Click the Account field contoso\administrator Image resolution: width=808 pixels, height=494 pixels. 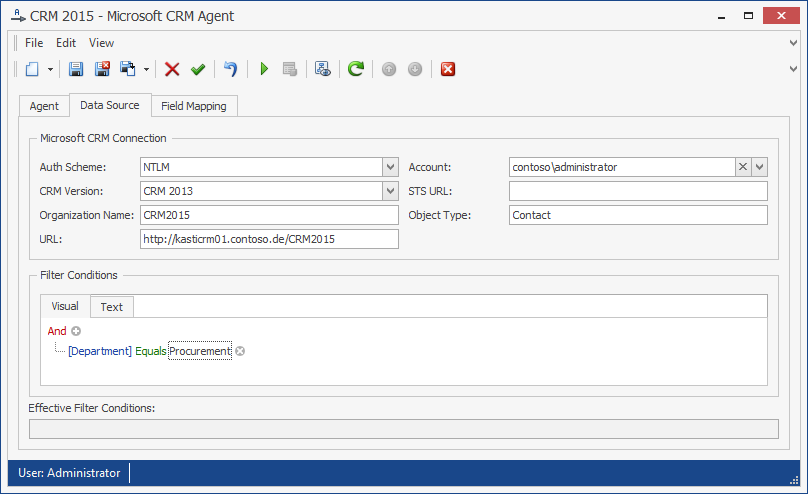tap(622, 167)
